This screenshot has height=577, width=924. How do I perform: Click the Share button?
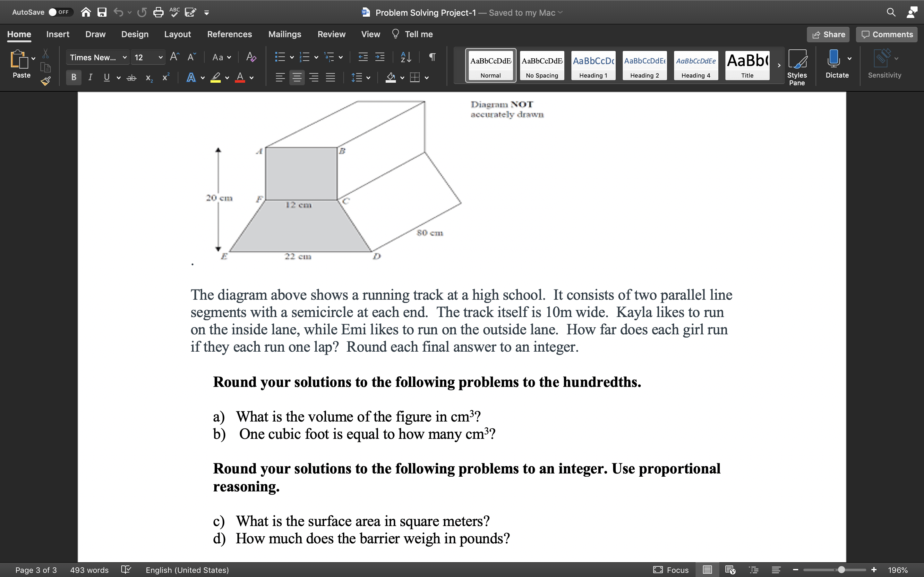828,34
